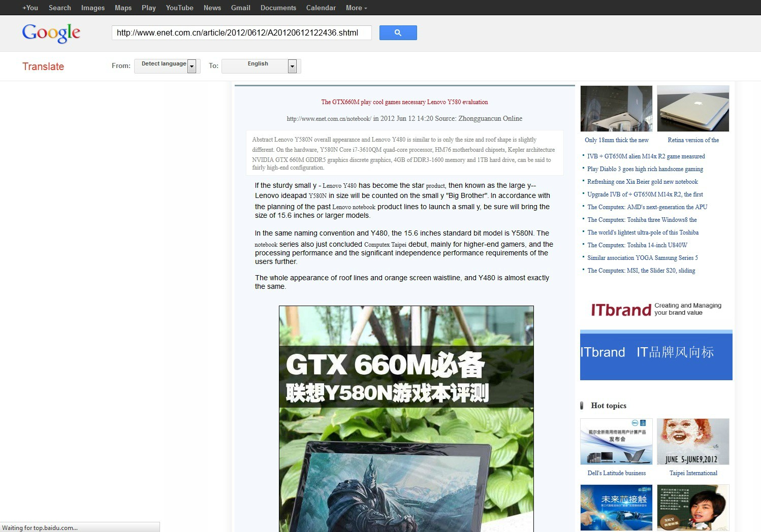Open 'The world's lightest ultra-pole' link
This screenshot has width=761, height=532.
coord(643,232)
